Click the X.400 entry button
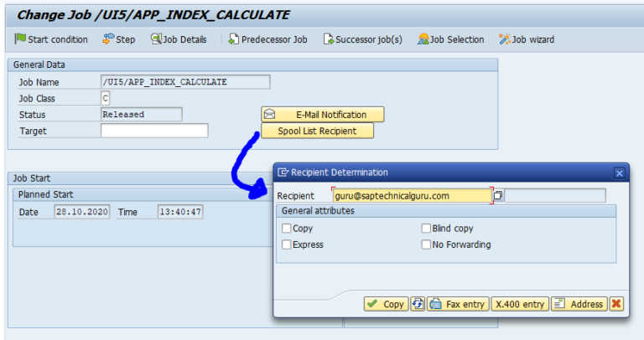Viewport: 644px width, 340px height. [520, 304]
